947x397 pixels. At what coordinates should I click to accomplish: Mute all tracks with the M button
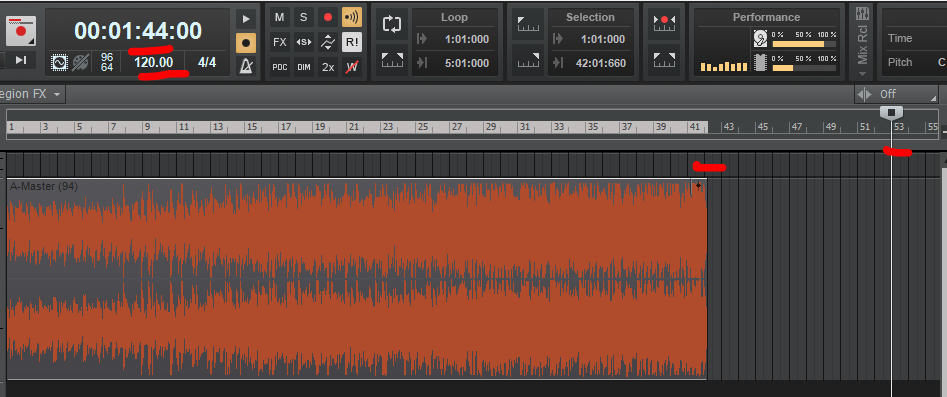pyautogui.click(x=280, y=18)
